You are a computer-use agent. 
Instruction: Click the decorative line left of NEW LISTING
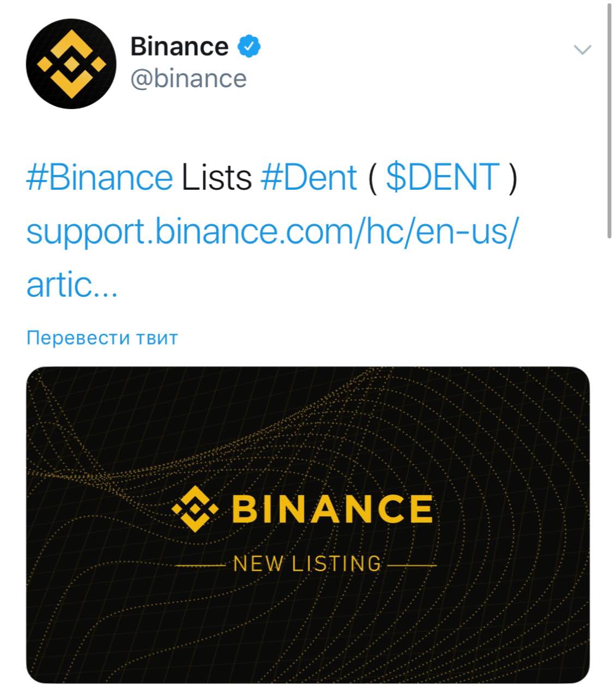coord(201,565)
